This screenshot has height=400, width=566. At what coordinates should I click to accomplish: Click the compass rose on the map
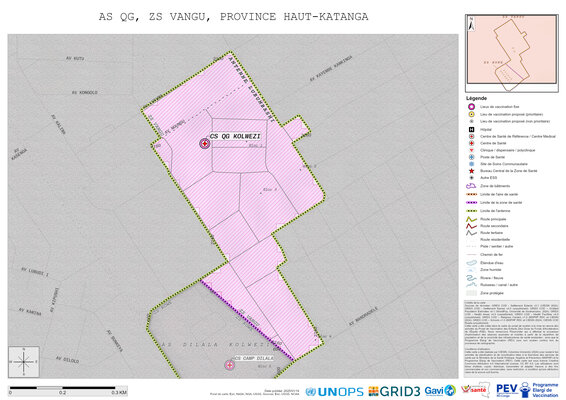24,362
